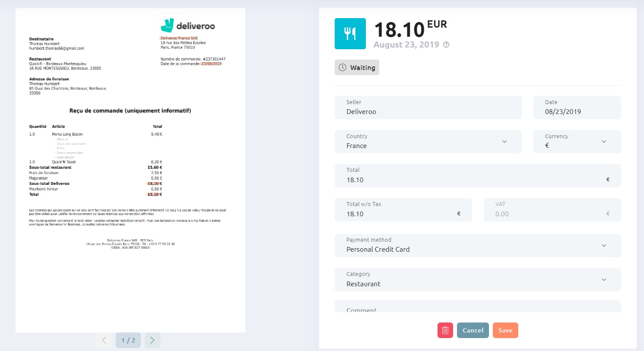Click 'Reçu de commande (uniquement informatif)' heading
This screenshot has width=644, height=351.
click(130, 111)
